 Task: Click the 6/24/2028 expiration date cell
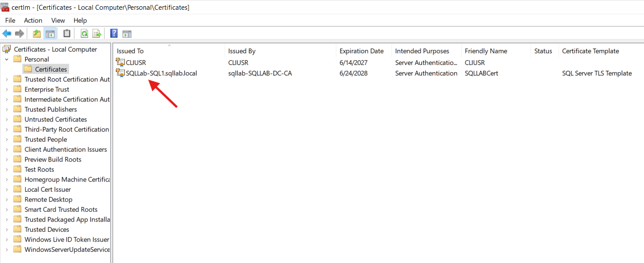coord(353,73)
